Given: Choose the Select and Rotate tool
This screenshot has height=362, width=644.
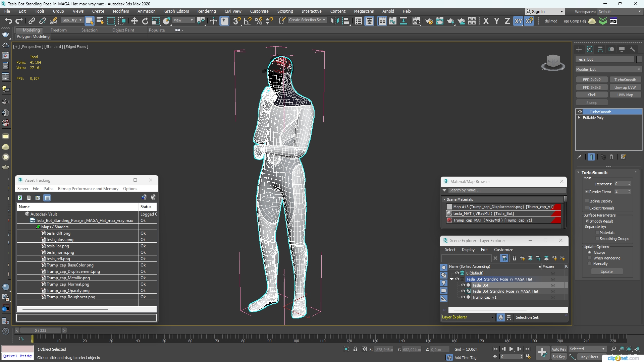Looking at the screenshot, I should [145, 21].
